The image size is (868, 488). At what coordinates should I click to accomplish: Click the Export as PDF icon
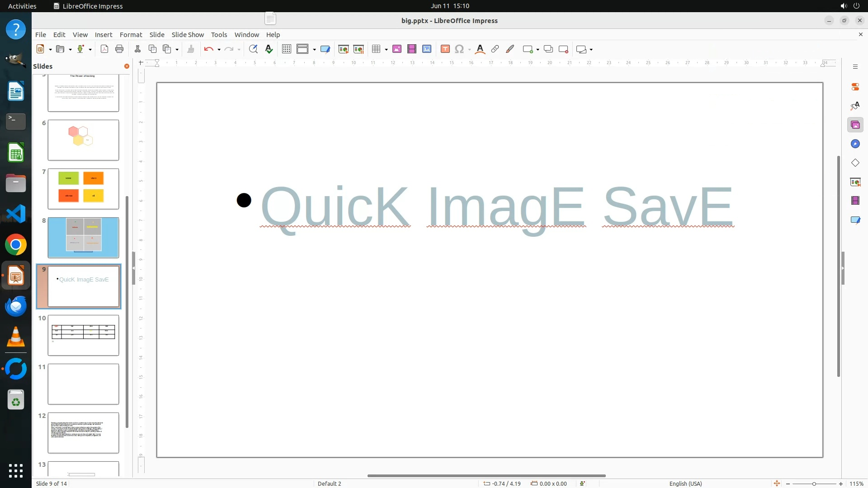[x=104, y=49]
